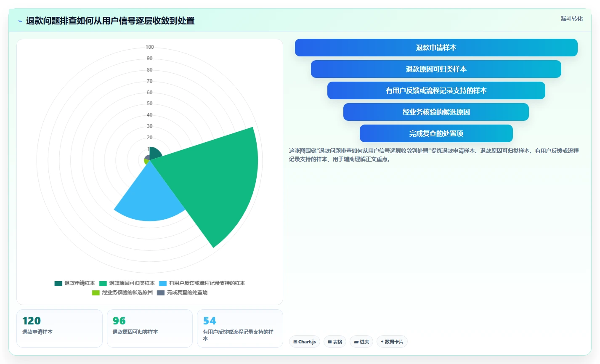The height and width of the screenshot is (364, 600).
Task: Click the Chart.js tag chip
Action: [x=305, y=342]
